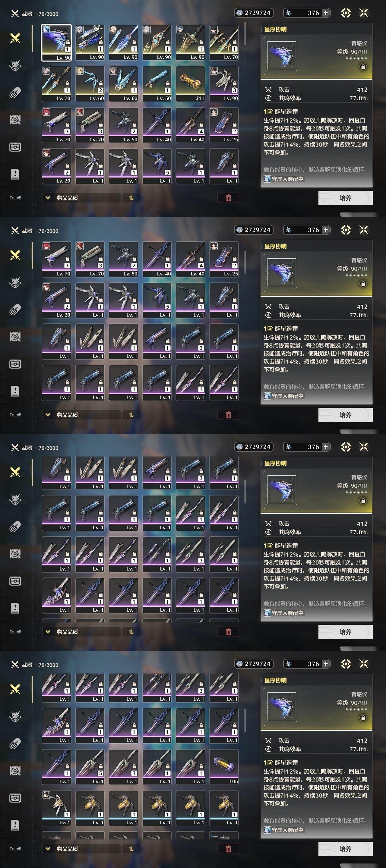Open the weapons tab in the topmost sidebar
The height and width of the screenshot is (868, 386).
[x=15, y=38]
